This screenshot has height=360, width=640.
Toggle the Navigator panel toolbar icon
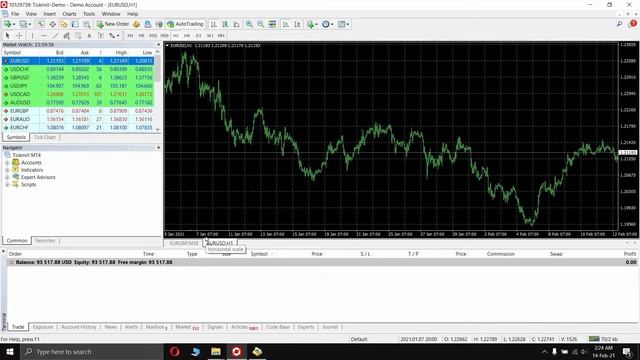64,24
